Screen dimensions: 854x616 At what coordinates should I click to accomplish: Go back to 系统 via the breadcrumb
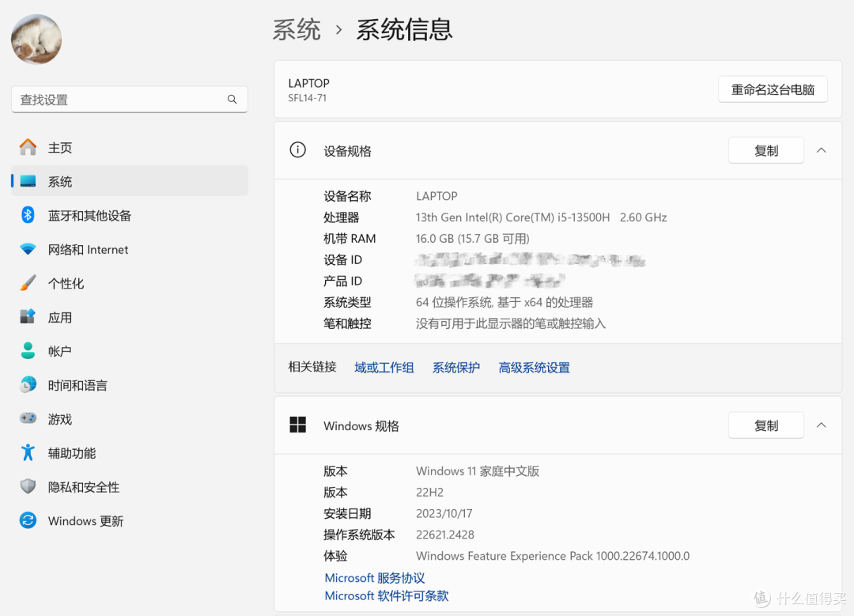297,29
